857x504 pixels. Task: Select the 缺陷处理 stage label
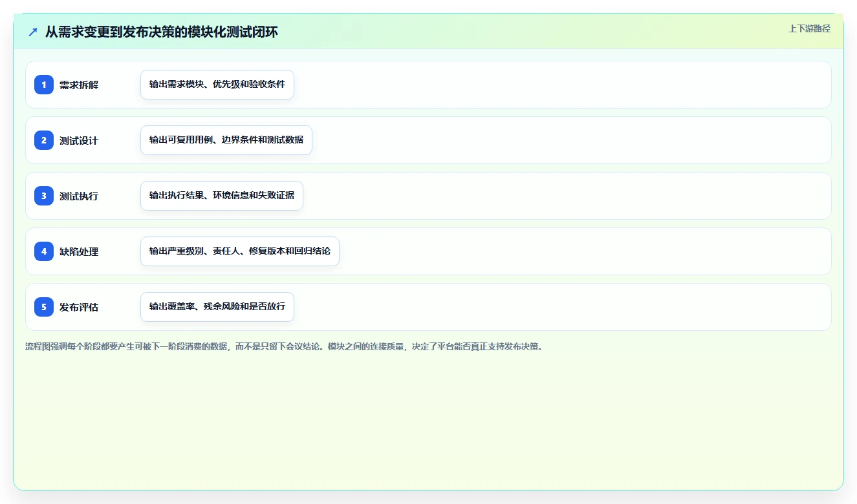pos(79,251)
